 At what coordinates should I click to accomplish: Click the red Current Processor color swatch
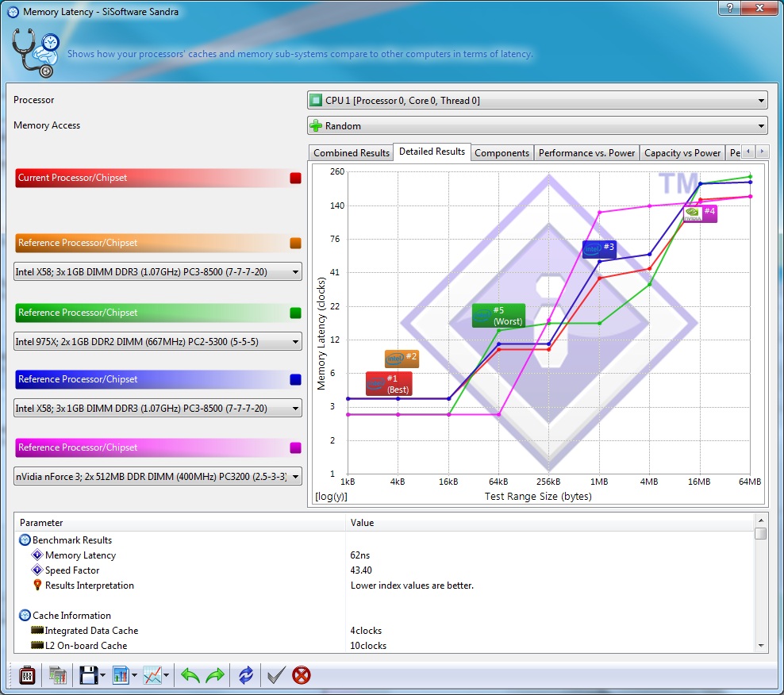pos(295,178)
